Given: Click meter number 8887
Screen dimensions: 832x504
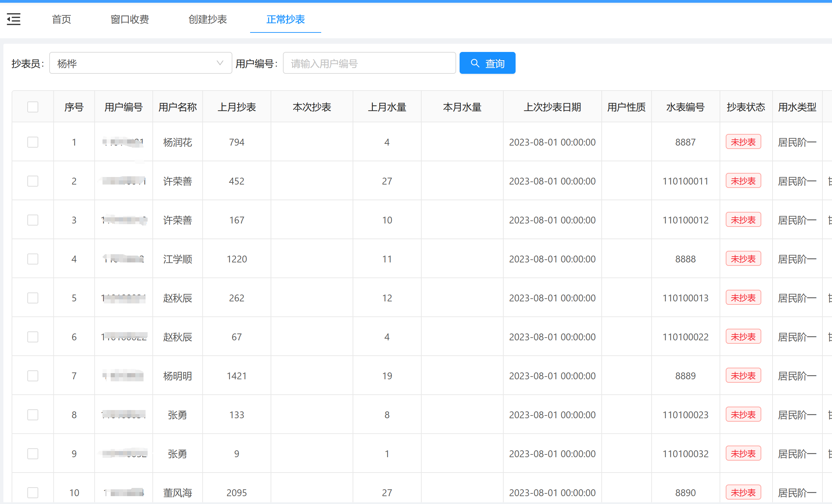Looking at the screenshot, I should point(686,142).
